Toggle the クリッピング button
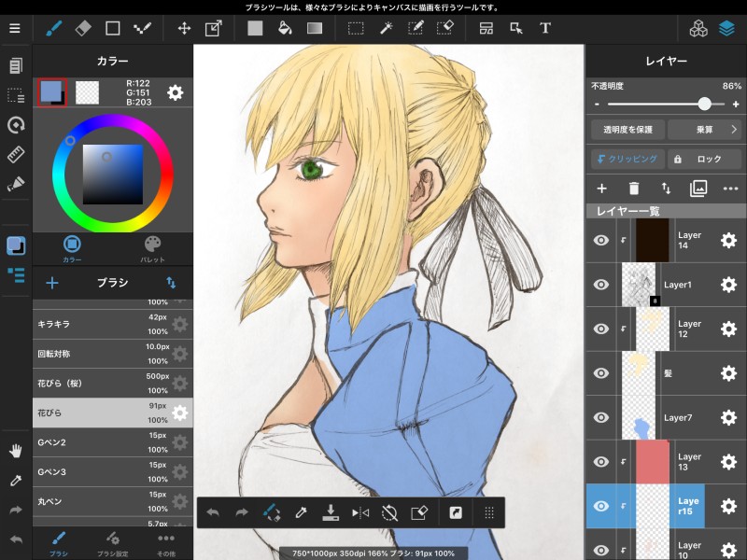This screenshot has height=560, width=747. [x=627, y=159]
